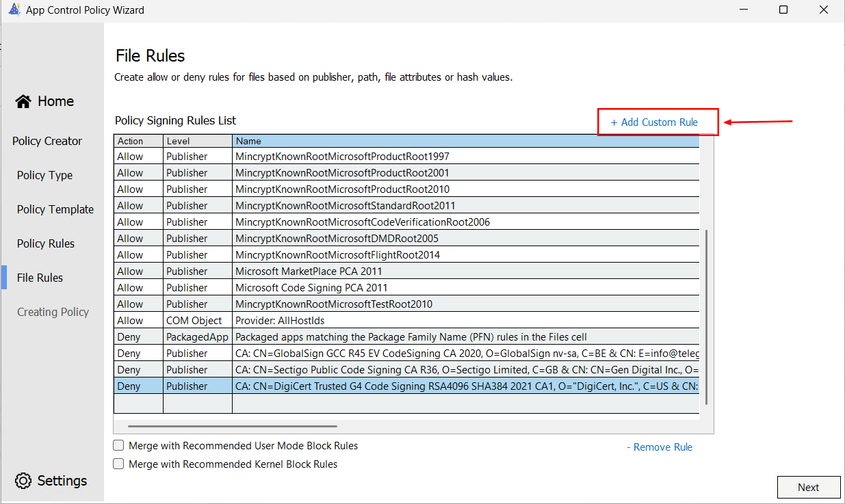The width and height of the screenshot is (845, 504).
Task: Click Publisher cell in the TestRoot2010 row
Action: point(198,304)
